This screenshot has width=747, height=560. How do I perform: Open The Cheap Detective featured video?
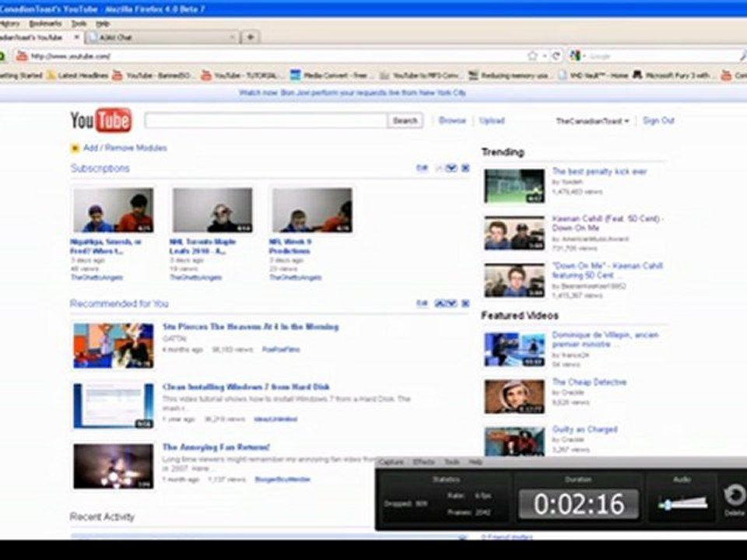589,382
